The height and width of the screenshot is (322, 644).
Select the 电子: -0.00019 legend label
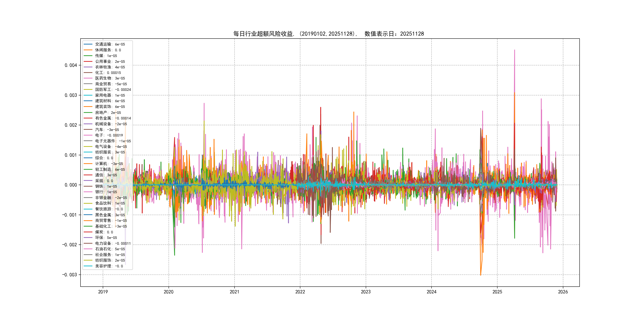pos(109,135)
